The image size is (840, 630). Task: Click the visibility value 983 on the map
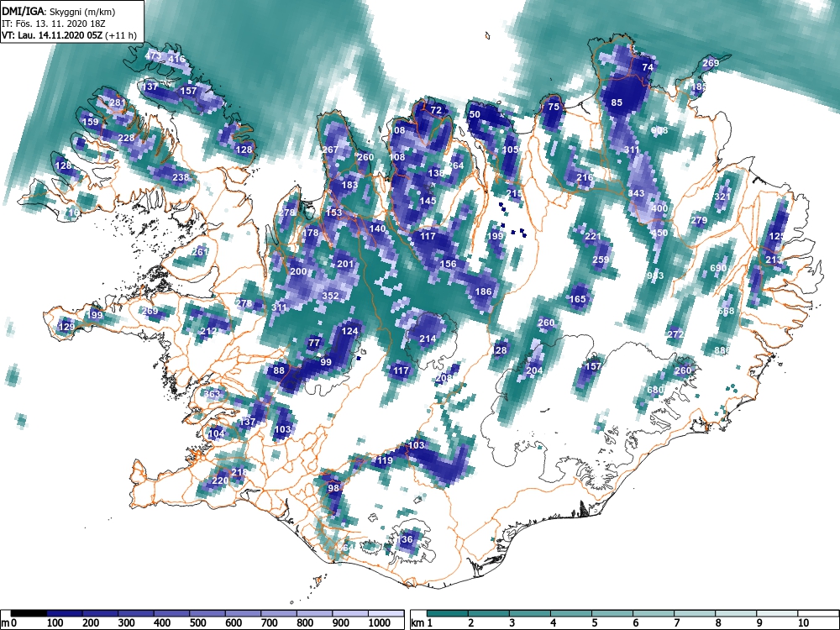pyautogui.click(x=654, y=276)
